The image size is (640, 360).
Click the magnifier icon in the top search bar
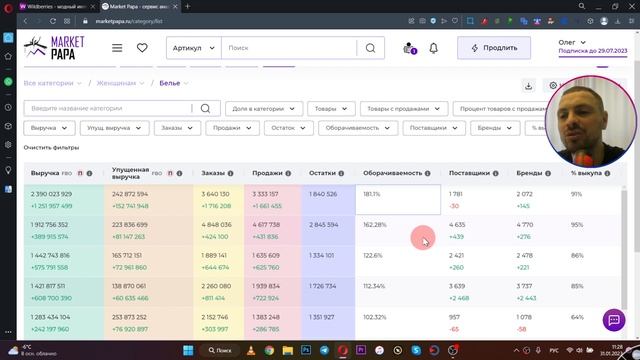coord(370,48)
